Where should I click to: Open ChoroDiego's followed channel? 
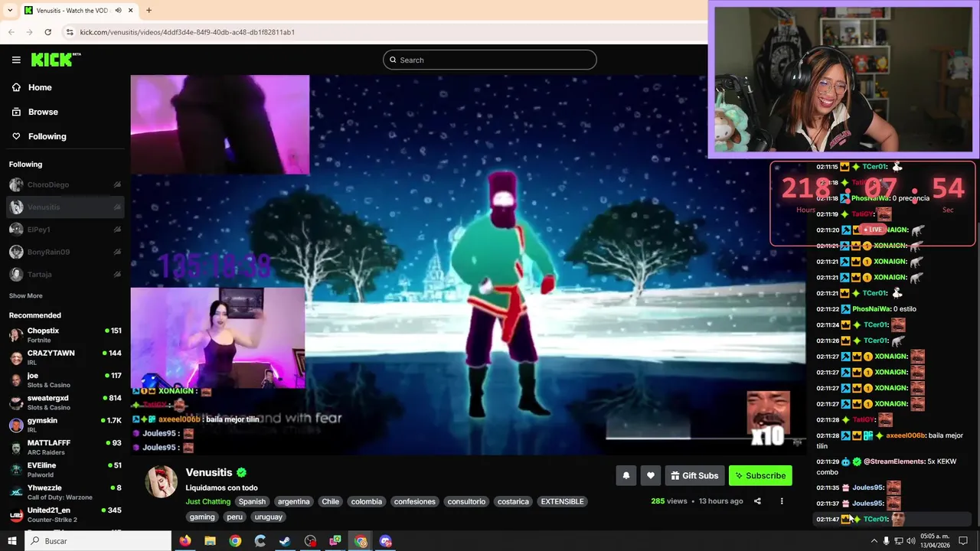point(64,184)
